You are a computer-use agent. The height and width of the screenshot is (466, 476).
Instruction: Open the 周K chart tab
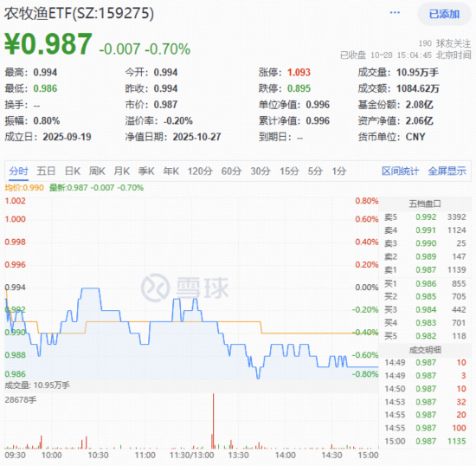pyautogui.click(x=97, y=171)
